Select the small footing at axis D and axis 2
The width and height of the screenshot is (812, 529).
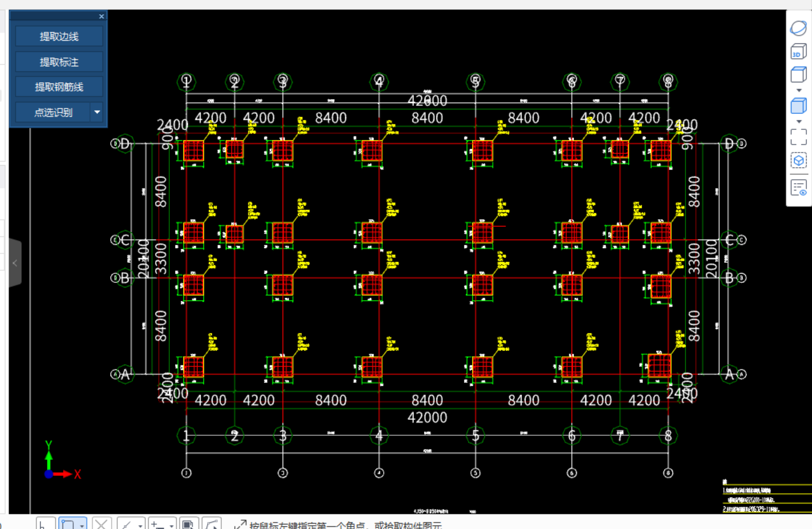click(235, 149)
